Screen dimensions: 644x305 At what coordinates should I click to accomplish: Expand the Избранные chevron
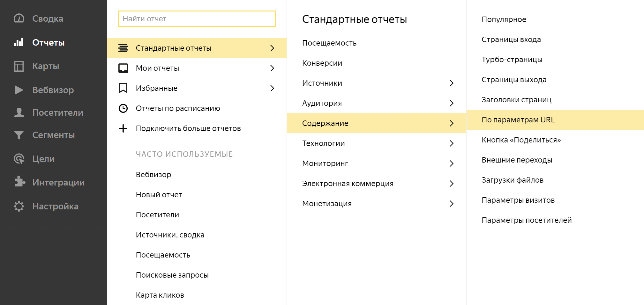click(x=272, y=88)
